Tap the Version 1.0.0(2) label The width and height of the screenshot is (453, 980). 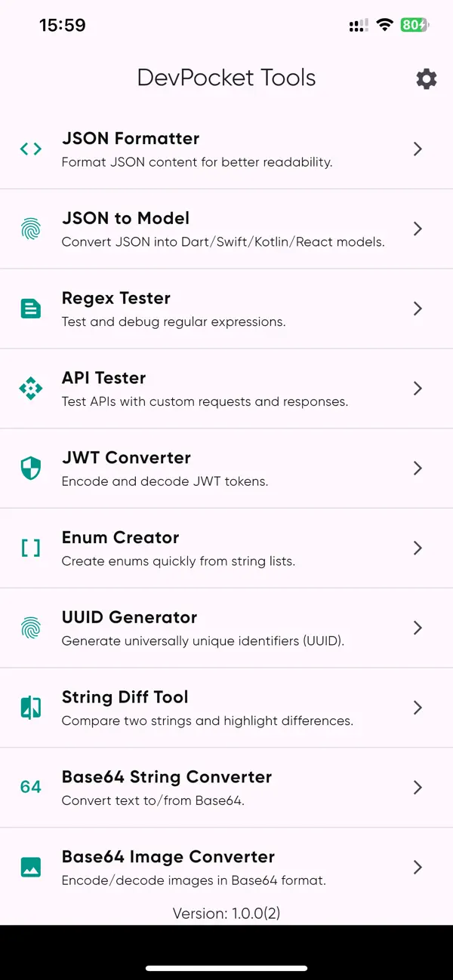(x=226, y=913)
